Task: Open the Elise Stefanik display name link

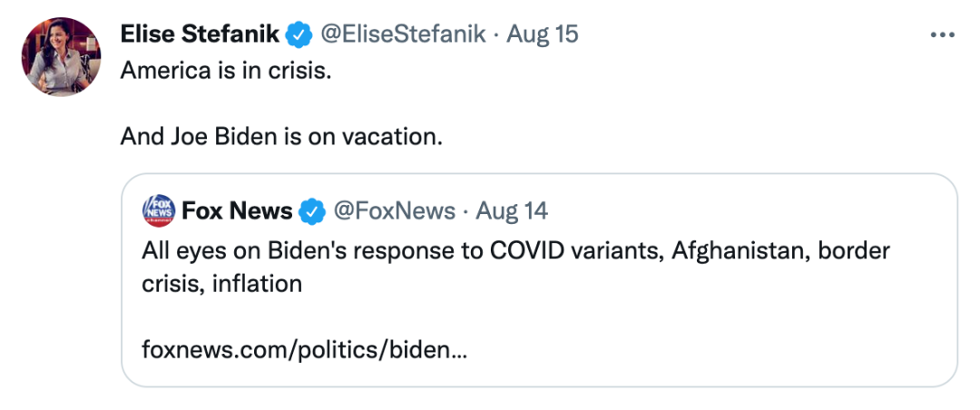Action: (x=201, y=34)
